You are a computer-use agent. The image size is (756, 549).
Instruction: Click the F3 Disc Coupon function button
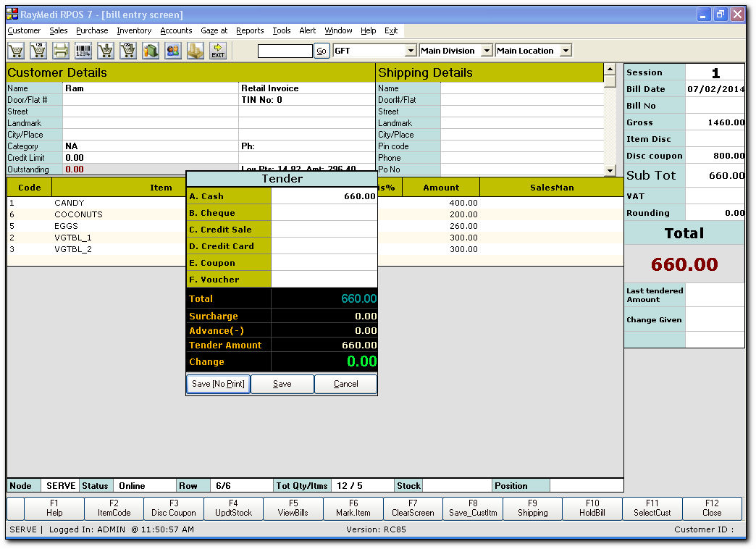[174, 508]
